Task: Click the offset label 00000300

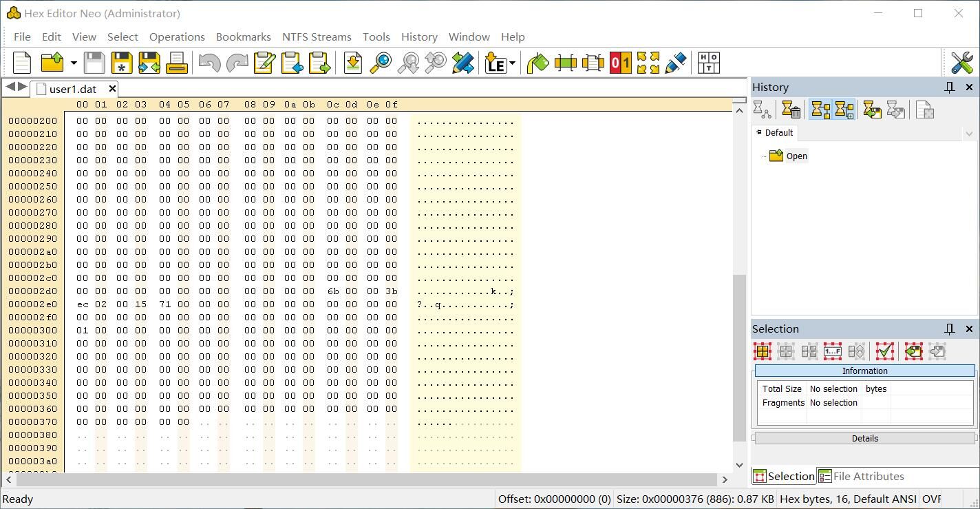Action: click(33, 331)
